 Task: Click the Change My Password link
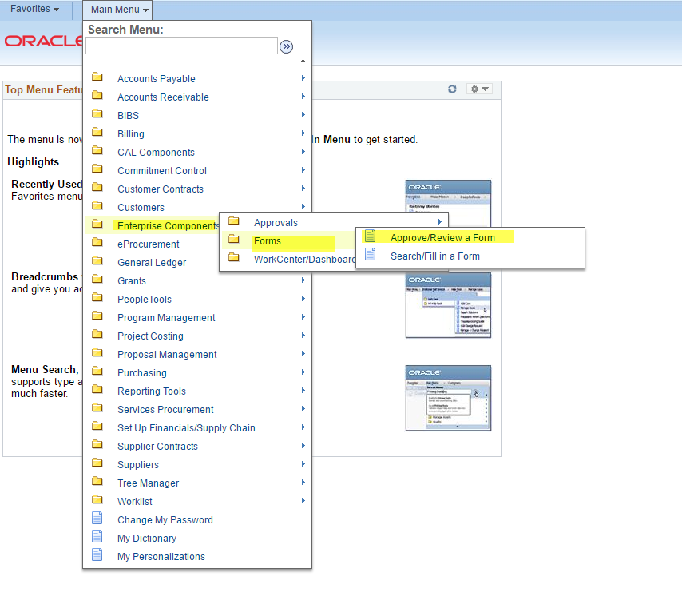point(165,520)
